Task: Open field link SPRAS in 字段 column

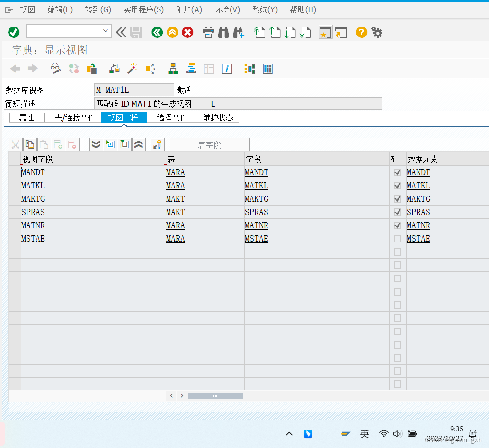Action: pyautogui.click(x=257, y=212)
